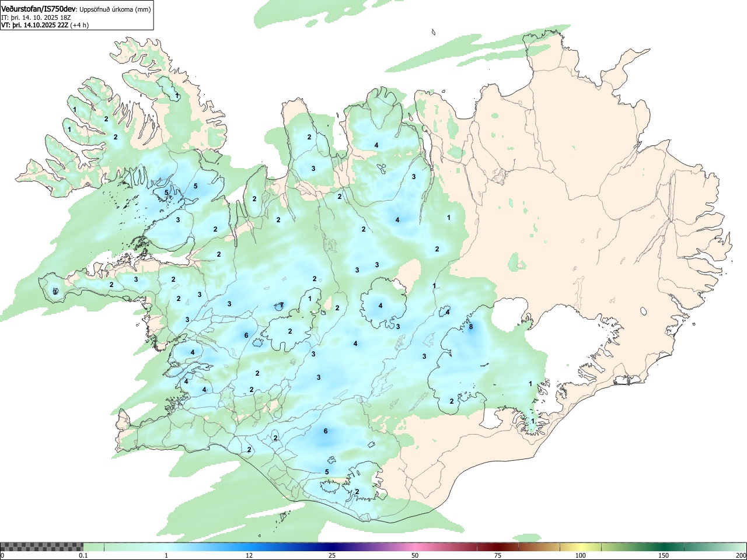
Task: Click the 12 label on the color scale
Action: pyautogui.click(x=249, y=555)
